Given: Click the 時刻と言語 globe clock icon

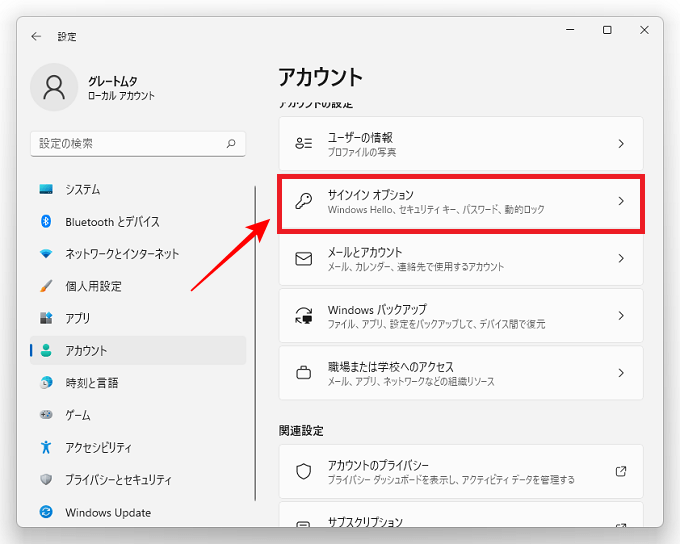Looking at the screenshot, I should point(46,382).
